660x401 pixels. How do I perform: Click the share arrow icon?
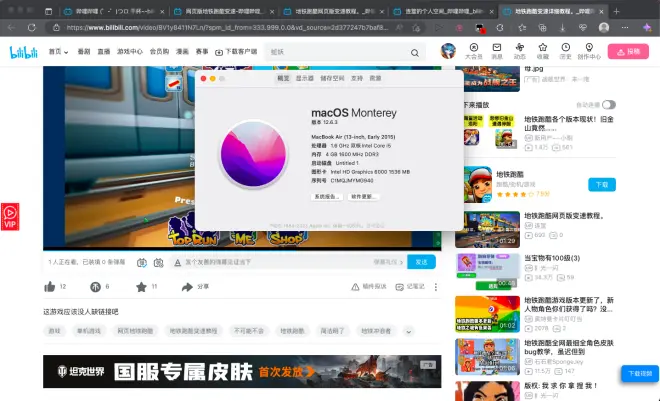coord(186,286)
